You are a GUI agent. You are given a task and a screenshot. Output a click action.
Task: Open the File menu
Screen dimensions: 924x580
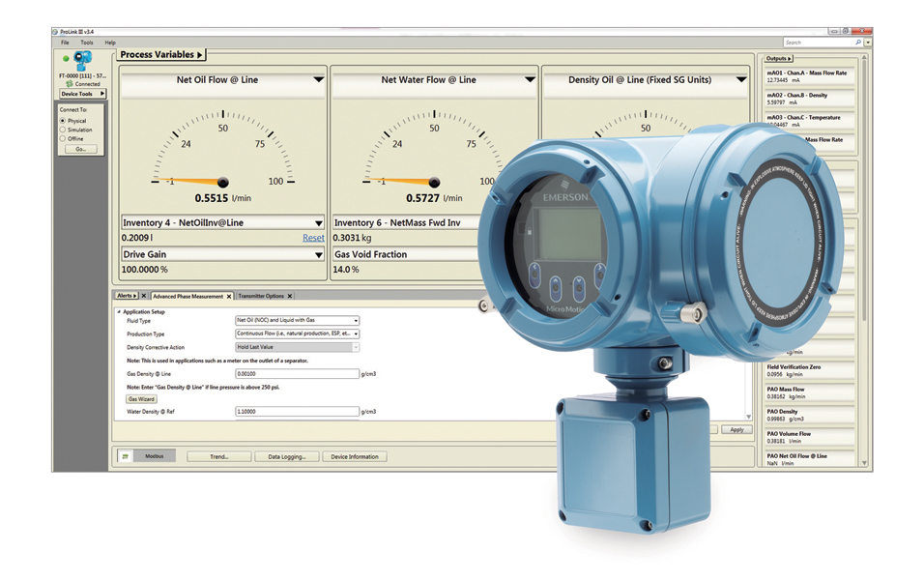coord(65,43)
